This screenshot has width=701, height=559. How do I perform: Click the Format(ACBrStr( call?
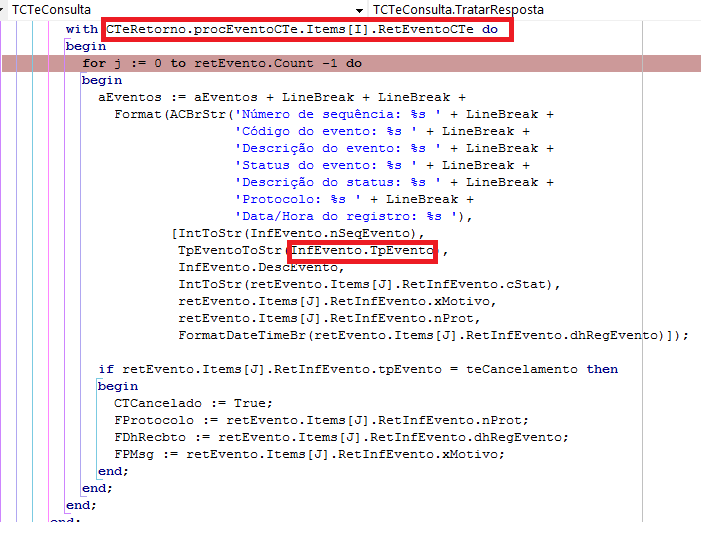coord(174,114)
